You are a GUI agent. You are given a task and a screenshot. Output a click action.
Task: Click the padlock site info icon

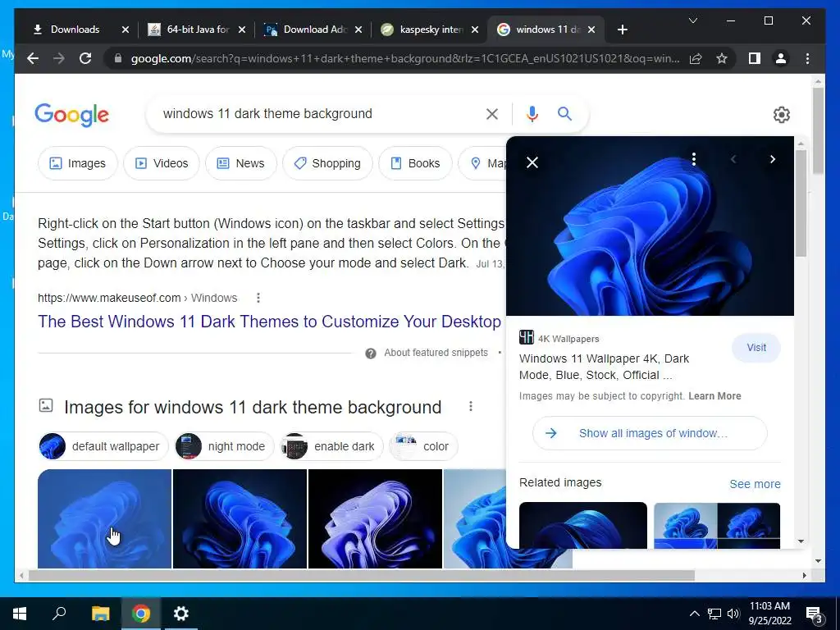(x=118, y=58)
